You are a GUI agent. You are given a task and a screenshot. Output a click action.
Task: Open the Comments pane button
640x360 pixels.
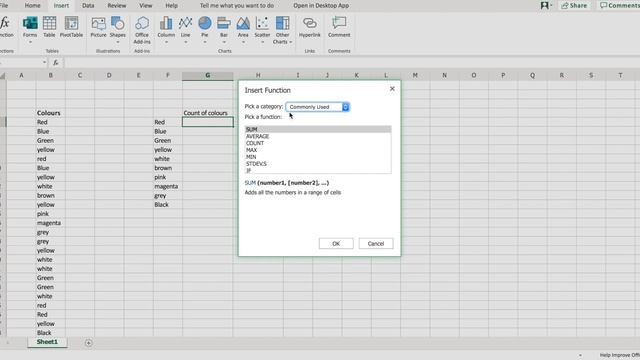(x=619, y=5)
